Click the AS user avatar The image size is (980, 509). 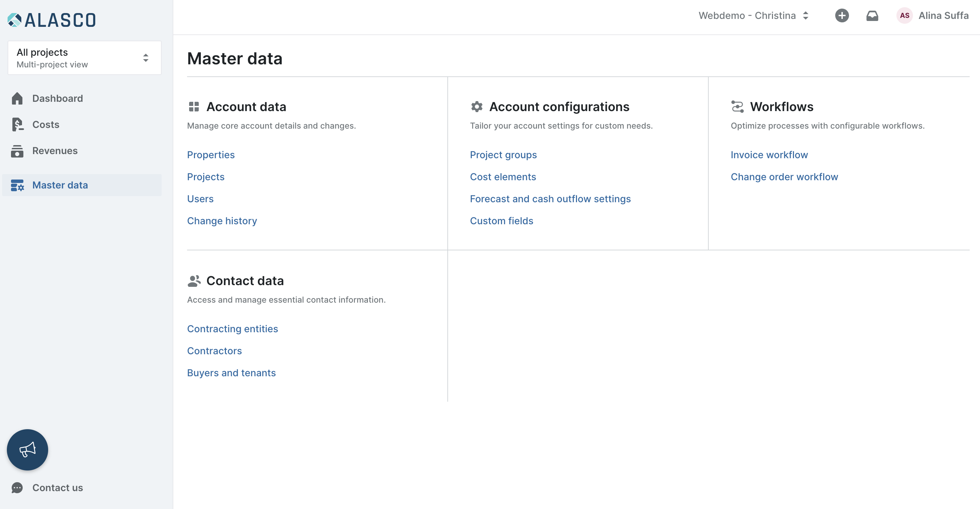(x=905, y=15)
